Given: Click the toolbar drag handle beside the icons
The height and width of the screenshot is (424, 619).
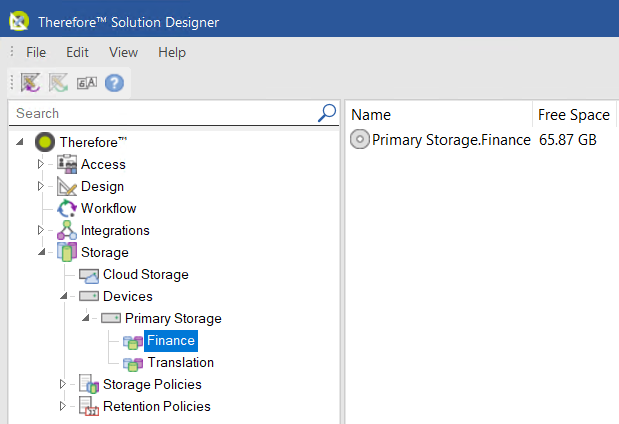Looking at the screenshot, I should tap(12, 83).
